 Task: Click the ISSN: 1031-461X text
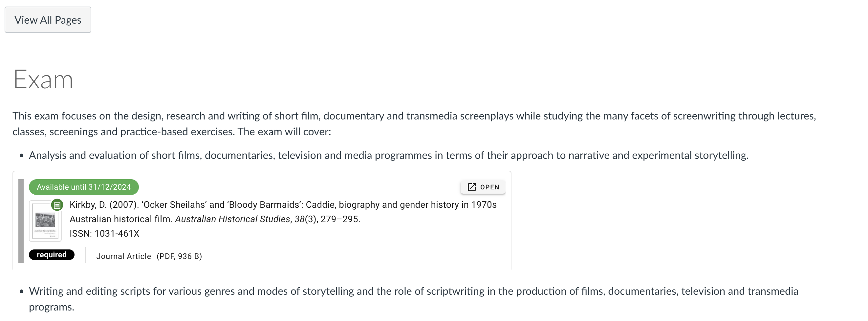coord(104,234)
